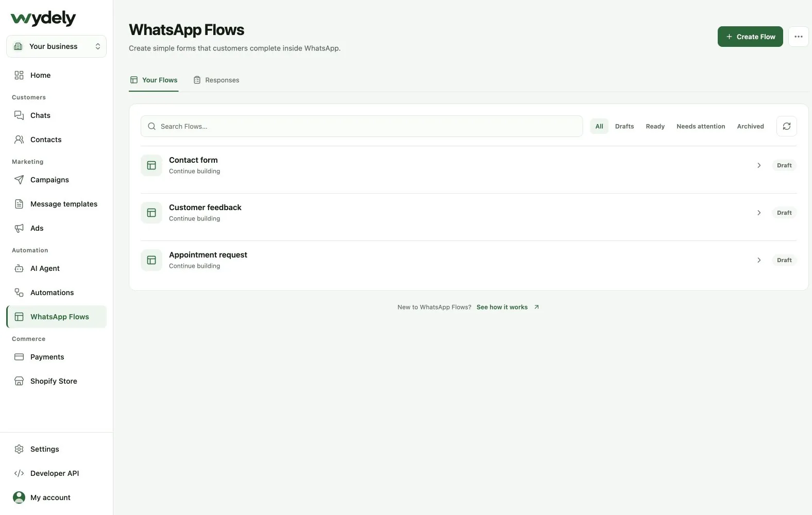
Task: Click the Appointment request flow title
Action: [x=208, y=255]
